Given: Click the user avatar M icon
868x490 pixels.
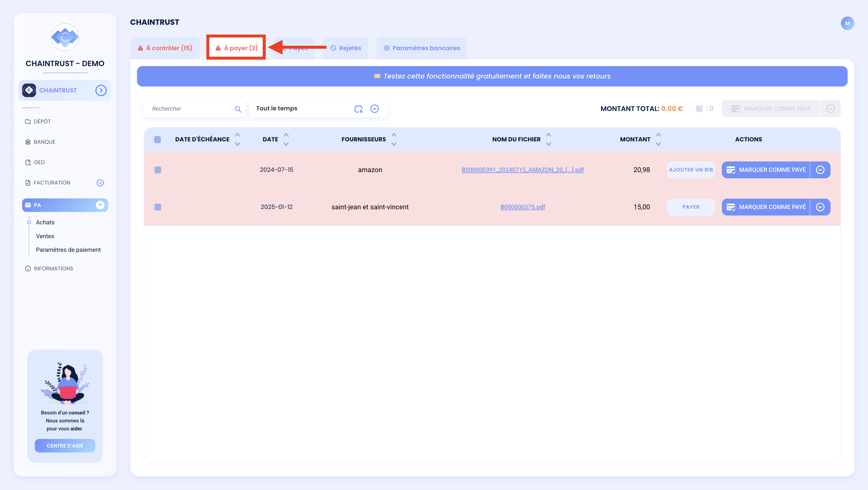Looking at the screenshot, I should coord(847,23).
